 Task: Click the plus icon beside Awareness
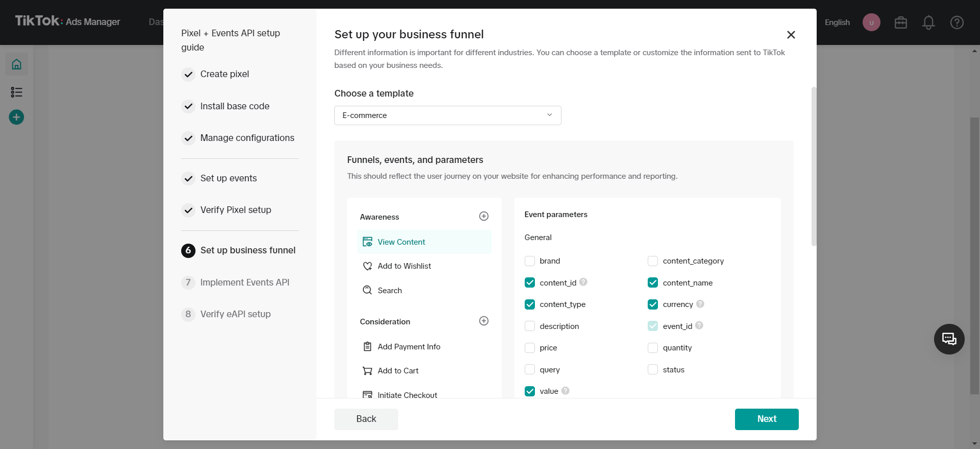point(484,217)
